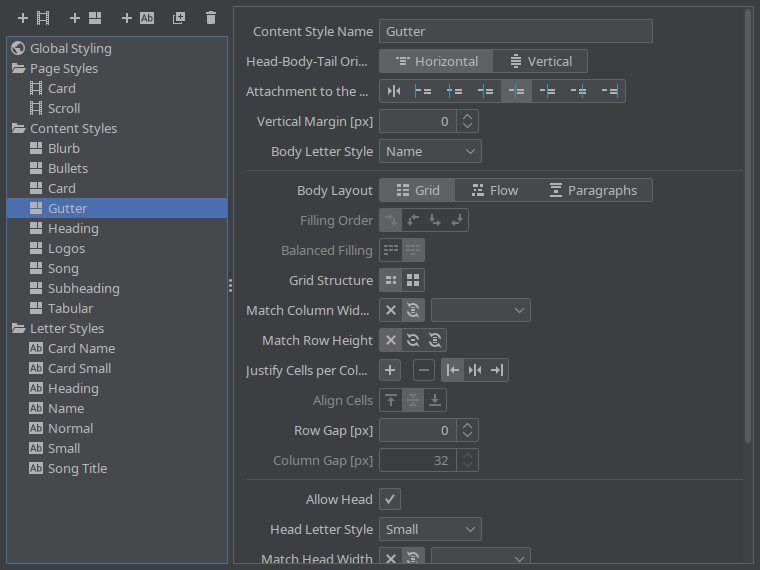Add a new letter style

pos(138,18)
